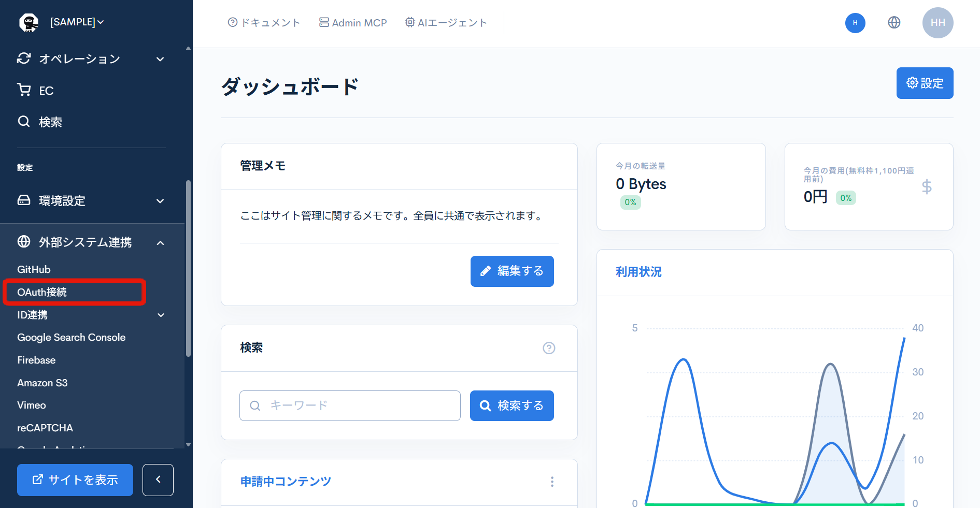Click the 管理メモ card title
Image resolution: width=980 pixels, height=508 pixels.
[x=263, y=166]
